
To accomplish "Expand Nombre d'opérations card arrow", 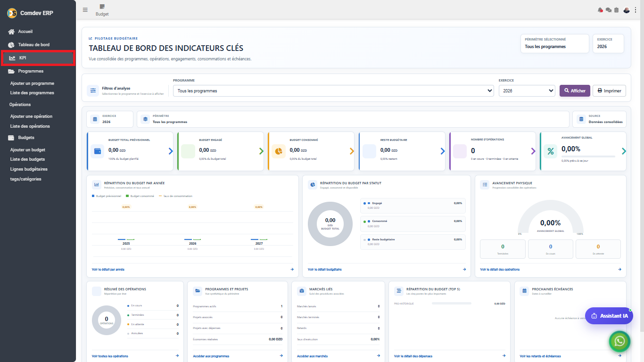I will [533, 151].
